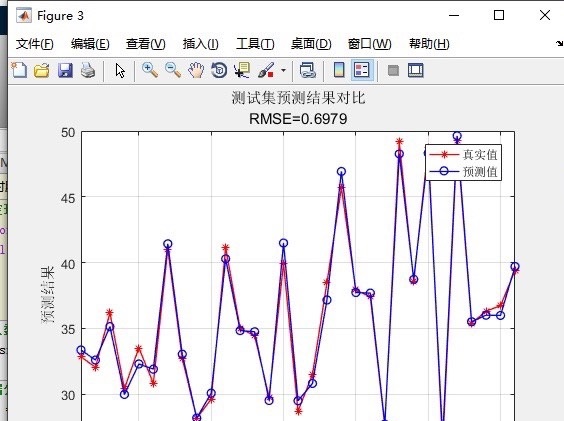The height and width of the screenshot is (421, 564).
Task: Save the figure with the floppy icon
Action: tap(65, 70)
